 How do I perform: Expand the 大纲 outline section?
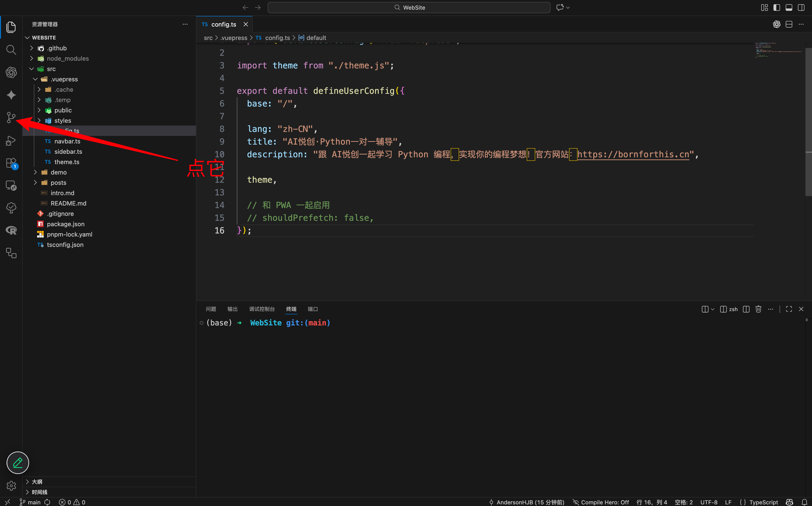tap(109, 482)
